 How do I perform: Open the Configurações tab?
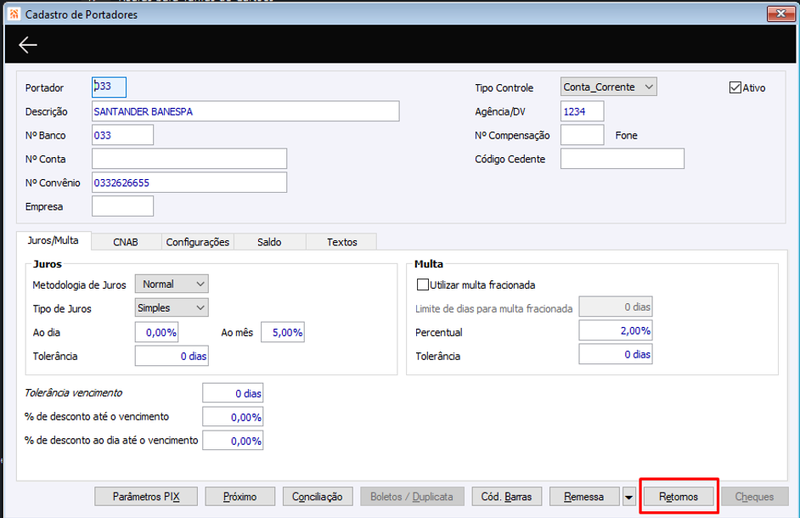(x=197, y=242)
